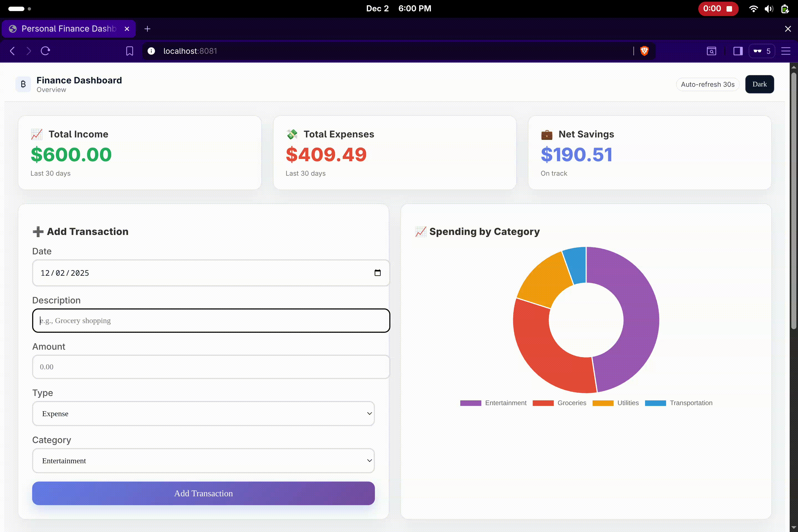Click the site info icon in address bar
The height and width of the screenshot is (532, 798).
tap(151, 51)
